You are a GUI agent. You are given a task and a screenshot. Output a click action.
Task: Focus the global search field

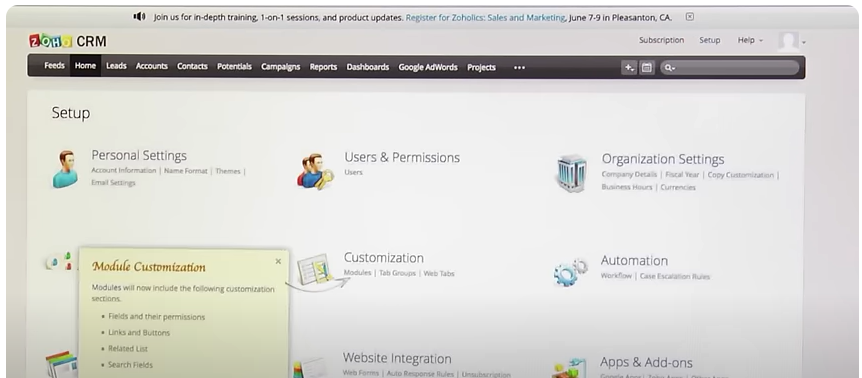pyautogui.click(x=730, y=68)
